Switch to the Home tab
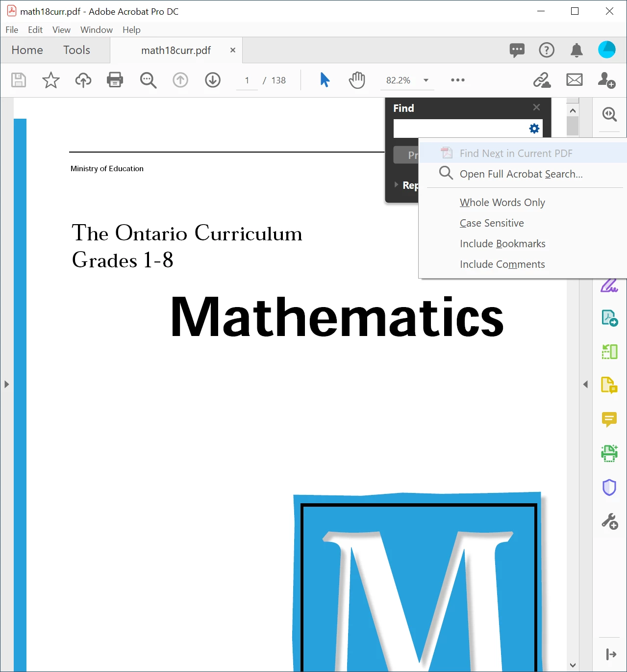This screenshot has width=627, height=672. pyautogui.click(x=27, y=50)
